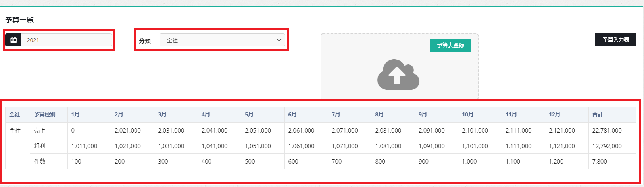644x187 pixels.
Task: Click the 予算一覧 page heading
Action: 19,20
